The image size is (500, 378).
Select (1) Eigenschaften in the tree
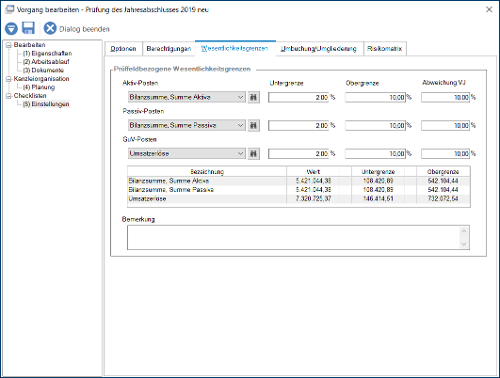(47, 53)
